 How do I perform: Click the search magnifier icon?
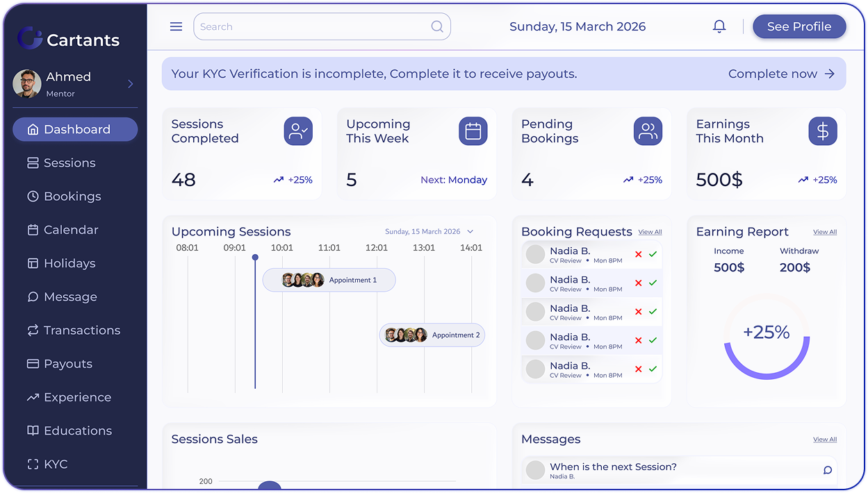point(437,26)
